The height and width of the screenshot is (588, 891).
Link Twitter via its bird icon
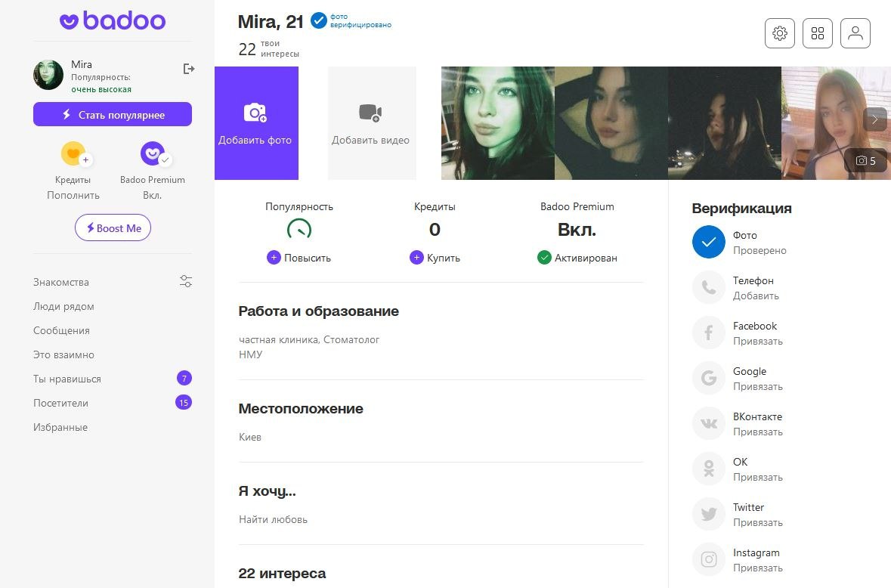[709, 514]
